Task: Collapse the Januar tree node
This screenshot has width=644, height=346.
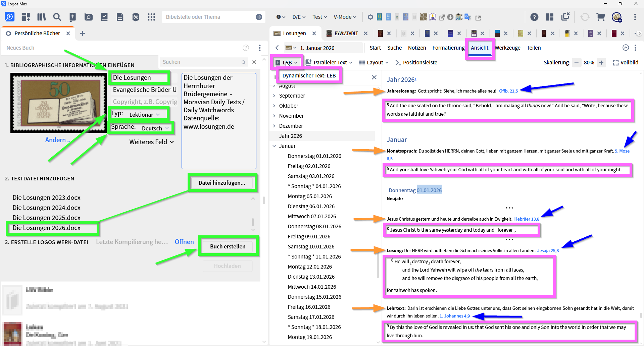Action: tap(274, 146)
